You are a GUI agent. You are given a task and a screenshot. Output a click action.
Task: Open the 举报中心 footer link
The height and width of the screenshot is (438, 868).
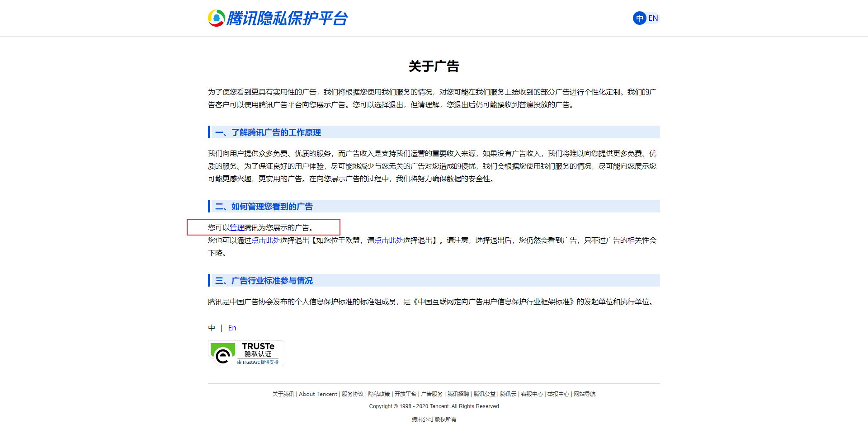[x=558, y=394]
